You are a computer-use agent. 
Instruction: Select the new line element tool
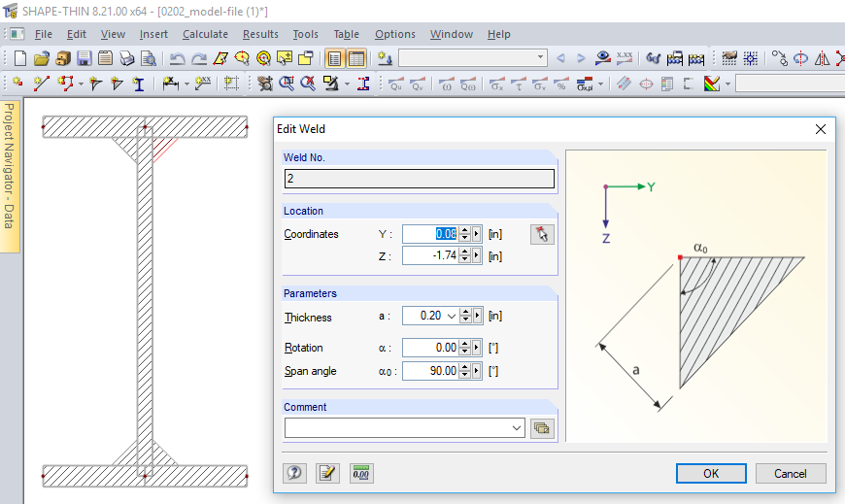coord(41,84)
